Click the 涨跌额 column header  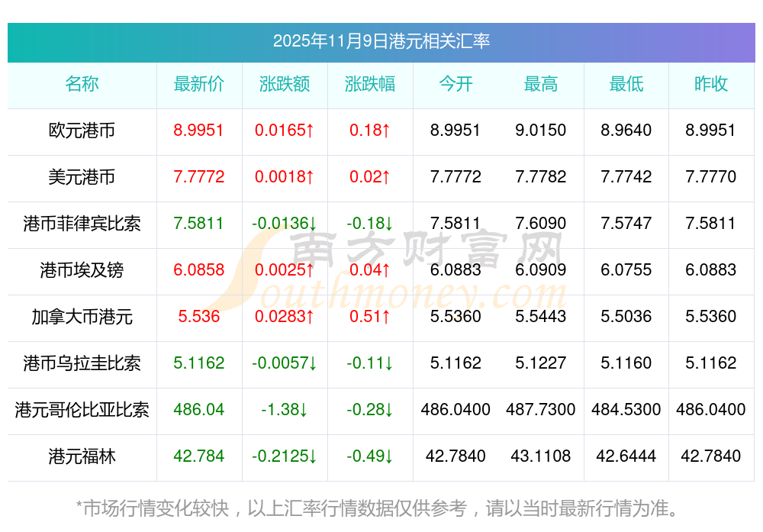(x=284, y=84)
